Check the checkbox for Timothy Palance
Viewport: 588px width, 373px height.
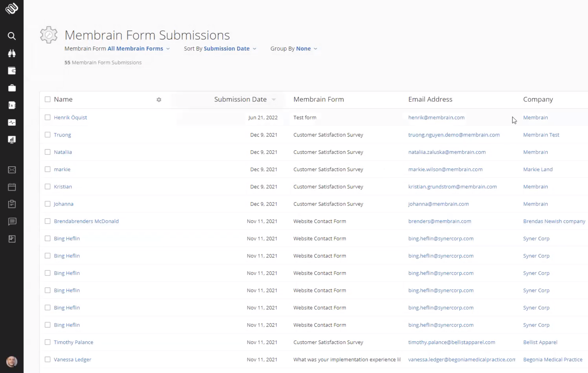(x=47, y=342)
